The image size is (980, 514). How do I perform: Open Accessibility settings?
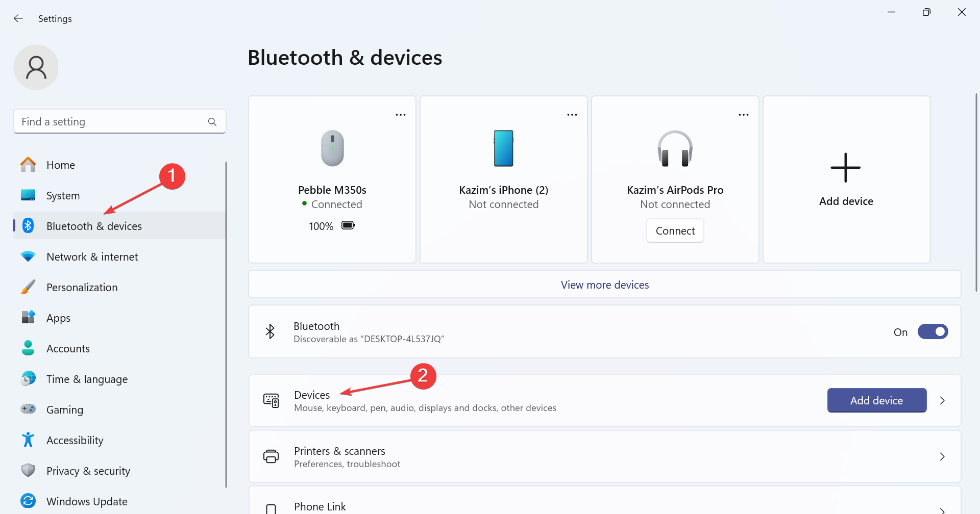point(75,440)
